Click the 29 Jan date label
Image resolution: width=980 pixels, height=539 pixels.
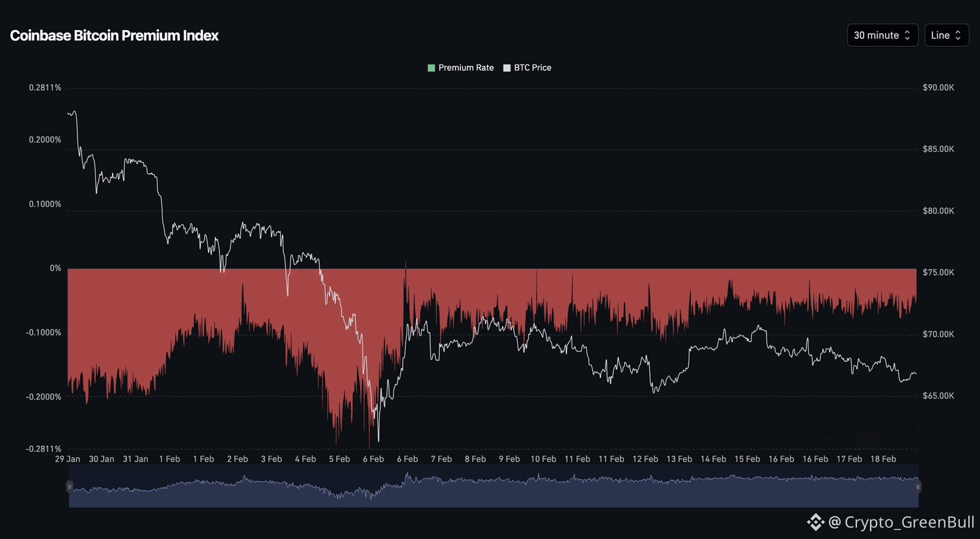pos(68,459)
